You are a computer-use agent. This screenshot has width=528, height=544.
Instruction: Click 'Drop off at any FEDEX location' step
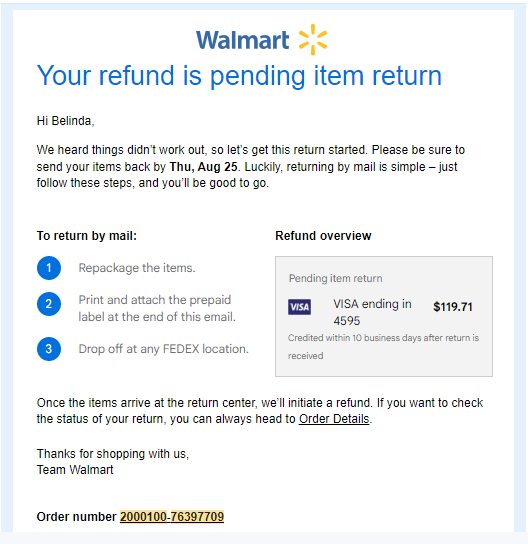click(x=163, y=349)
